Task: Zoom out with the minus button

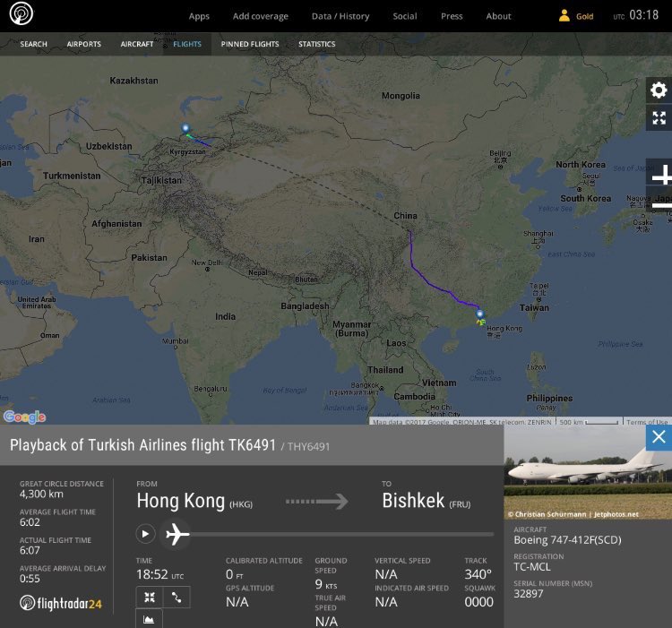Action: point(661,206)
